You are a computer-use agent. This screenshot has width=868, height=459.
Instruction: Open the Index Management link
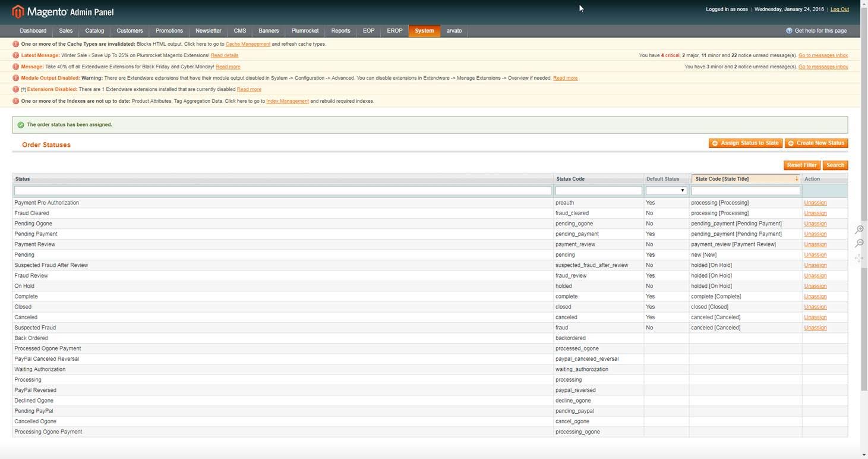click(x=288, y=101)
